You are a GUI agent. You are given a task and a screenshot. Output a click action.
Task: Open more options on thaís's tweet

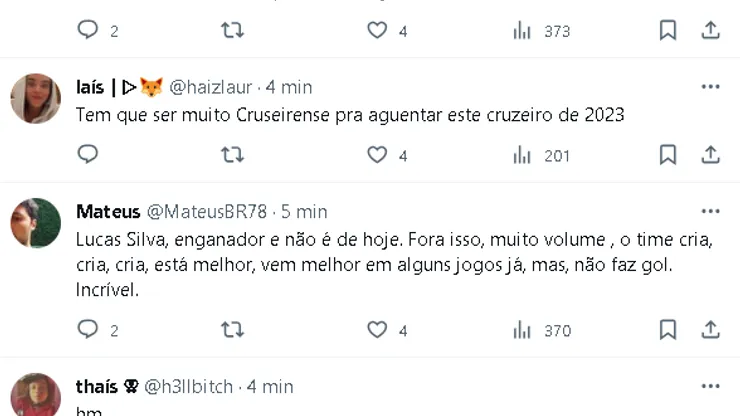point(710,386)
